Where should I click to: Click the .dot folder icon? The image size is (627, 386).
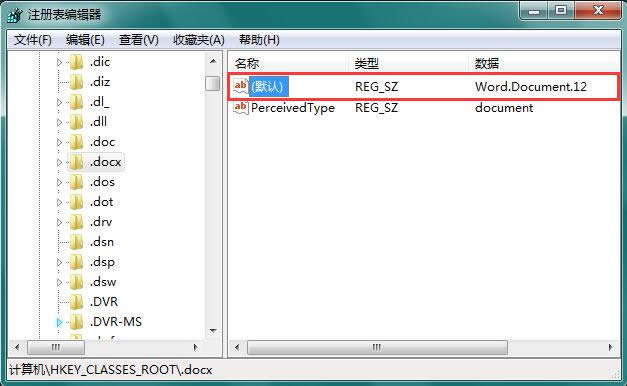click(76, 202)
